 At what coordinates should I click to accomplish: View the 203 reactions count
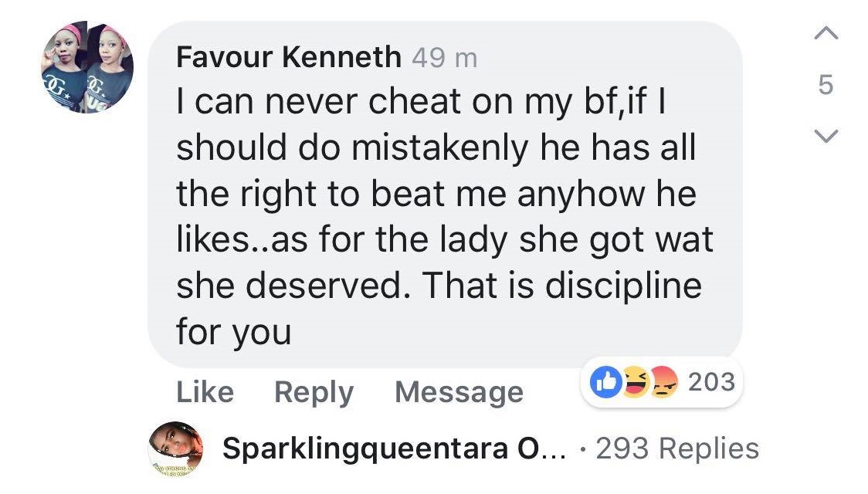pyautogui.click(x=710, y=381)
